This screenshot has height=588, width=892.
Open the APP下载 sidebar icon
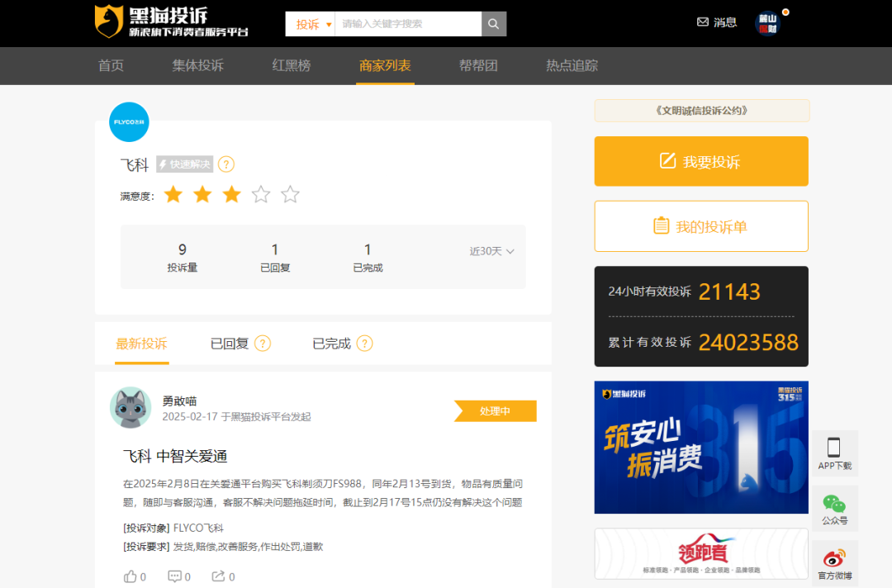(834, 453)
